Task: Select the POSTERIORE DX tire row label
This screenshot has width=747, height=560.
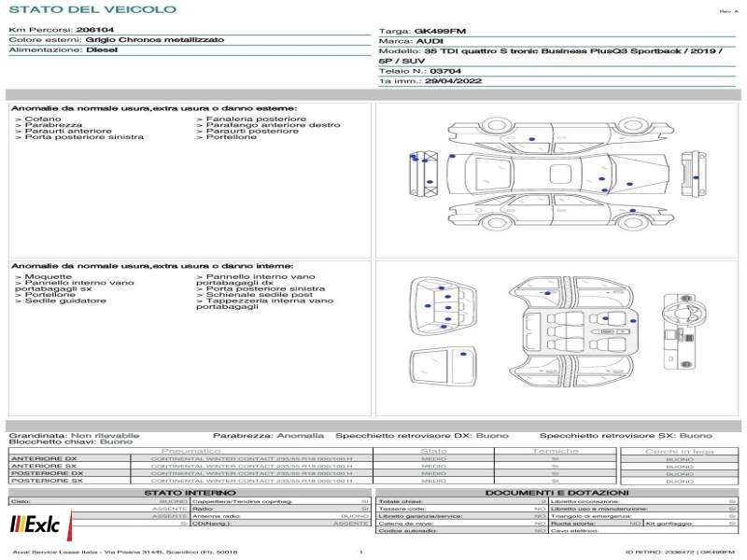Action: tap(48, 474)
